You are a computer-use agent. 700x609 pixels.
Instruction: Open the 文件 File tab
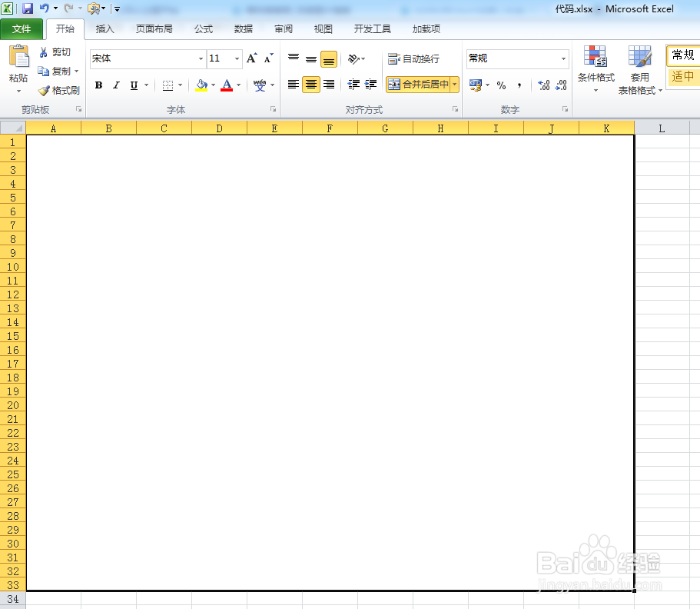point(22,29)
